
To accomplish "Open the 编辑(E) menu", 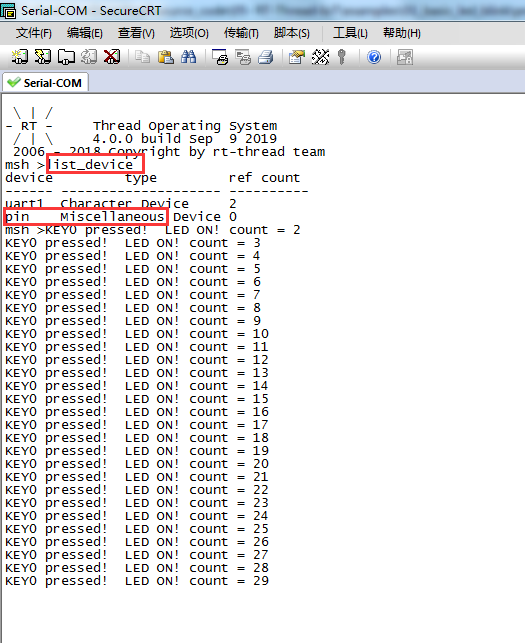I will coord(85,33).
